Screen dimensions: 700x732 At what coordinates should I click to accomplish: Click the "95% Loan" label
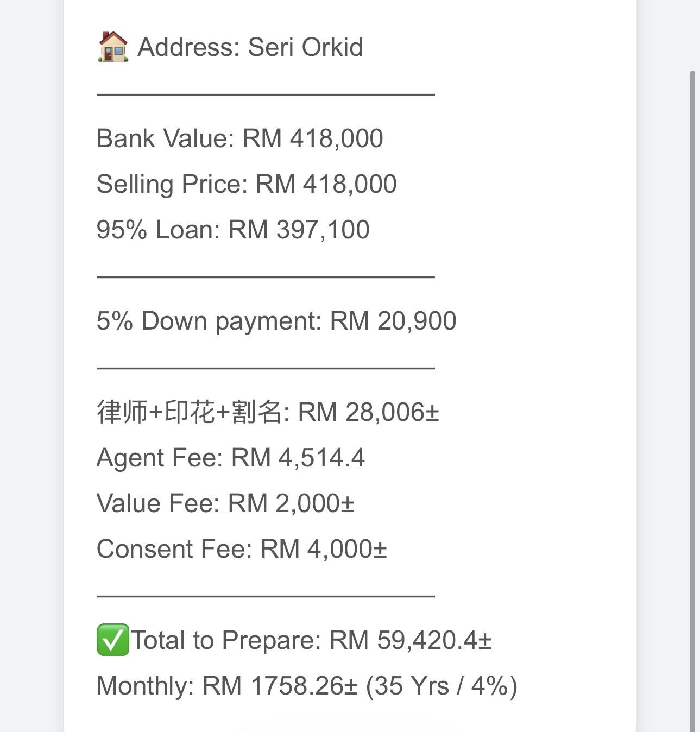pyautogui.click(x=157, y=230)
